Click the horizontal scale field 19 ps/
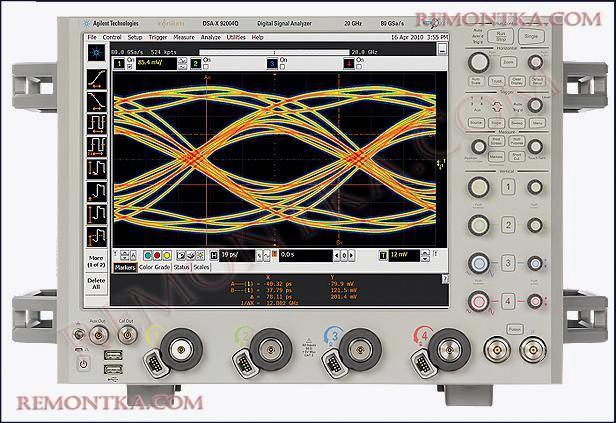The image size is (616, 423). pos(237,256)
